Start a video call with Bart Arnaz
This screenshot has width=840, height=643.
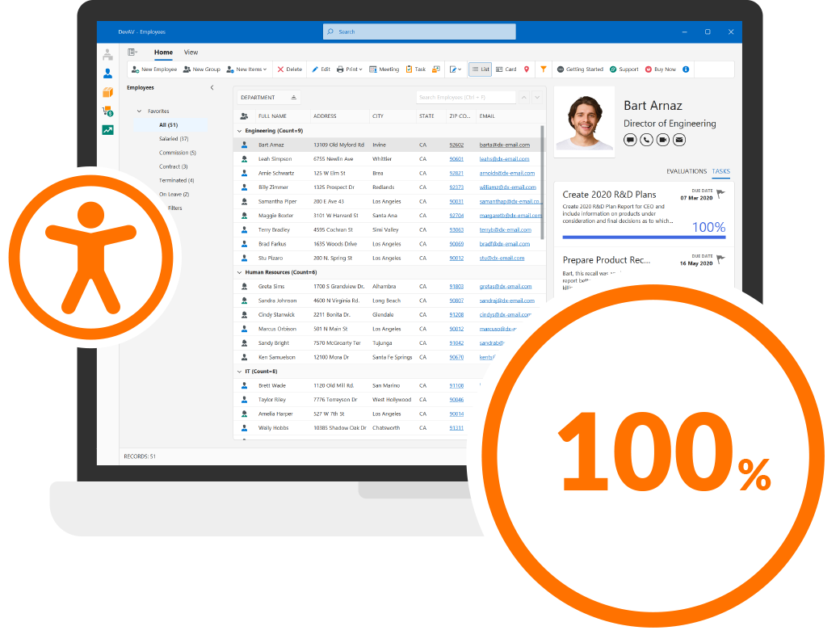tap(662, 140)
